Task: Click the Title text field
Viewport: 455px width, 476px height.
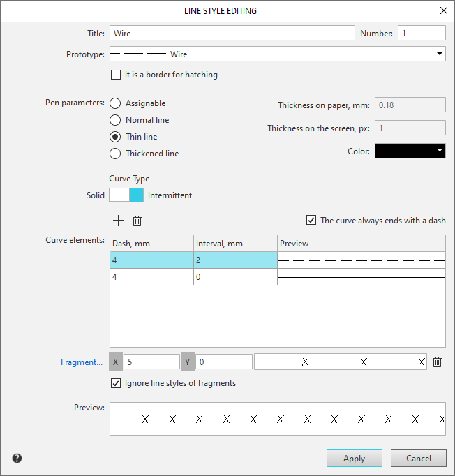Action: [x=232, y=33]
